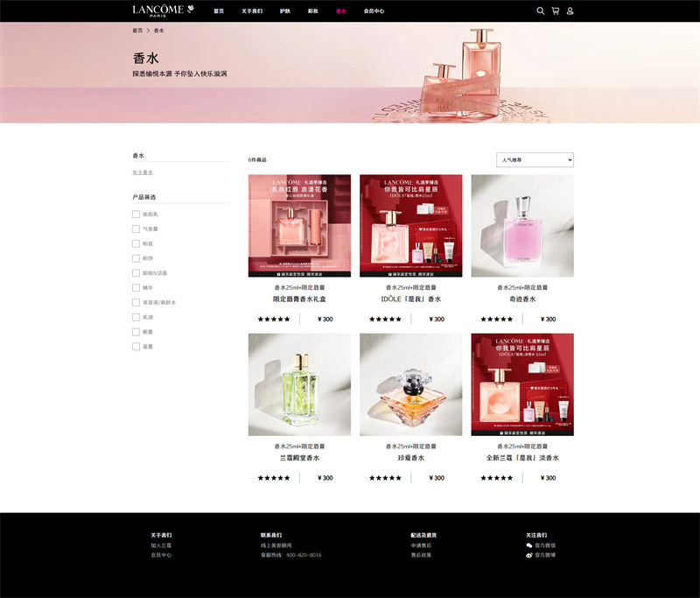Click footer link 加入兰蔻
The image size is (700, 598).
pyautogui.click(x=161, y=545)
